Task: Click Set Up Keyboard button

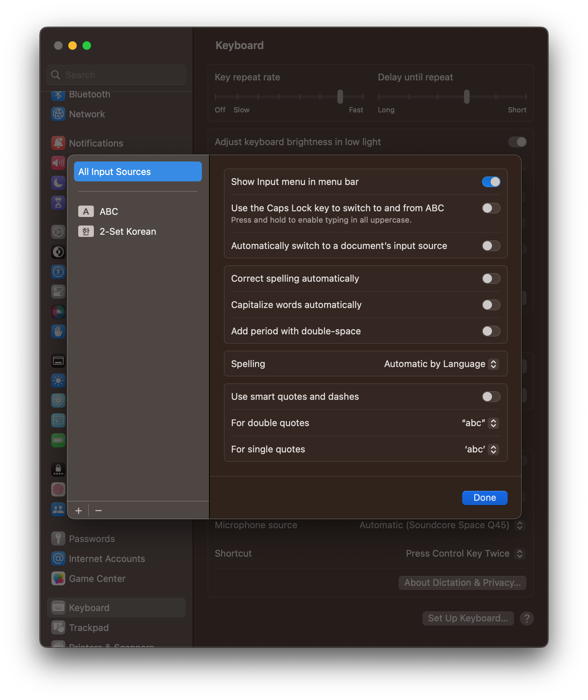Action: (x=468, y=619)
